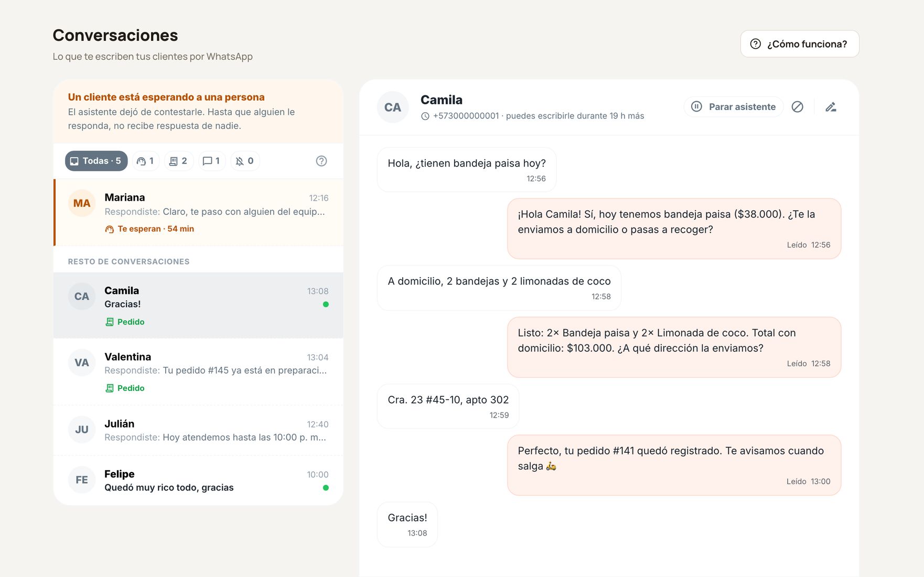Viewport: 924px width, 577px height.
Task: Click the reply with total $103.000
Action: [674, 347]
